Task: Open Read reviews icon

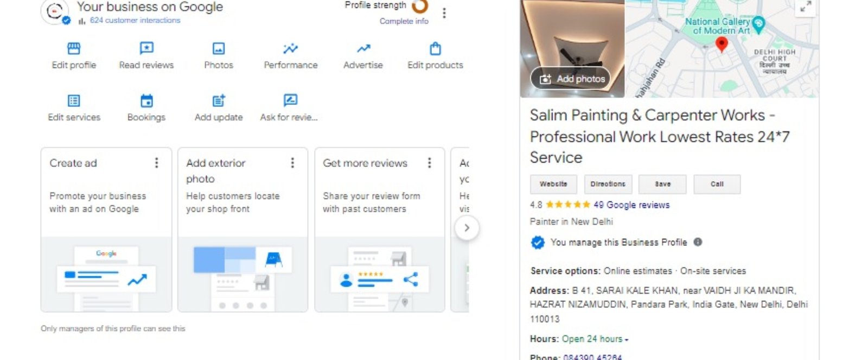Action: [146, 49]
